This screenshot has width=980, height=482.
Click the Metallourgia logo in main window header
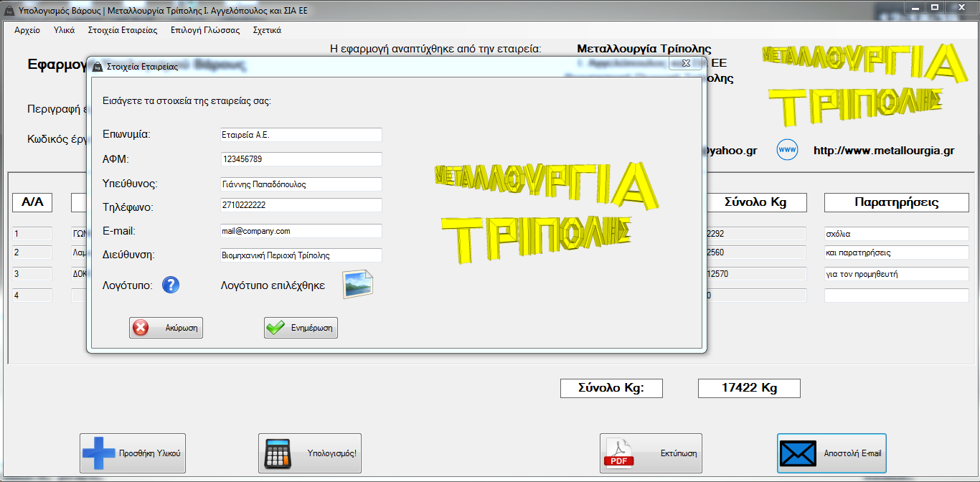863,85
